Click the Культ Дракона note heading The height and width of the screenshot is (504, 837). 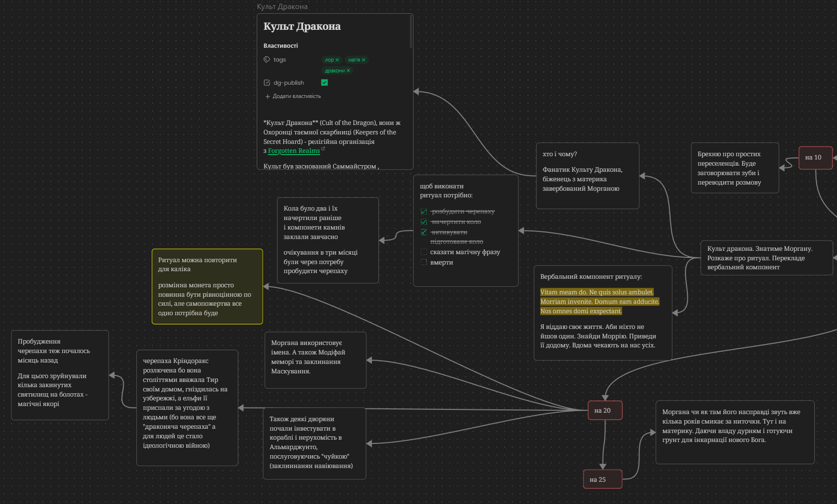[302, 27]
